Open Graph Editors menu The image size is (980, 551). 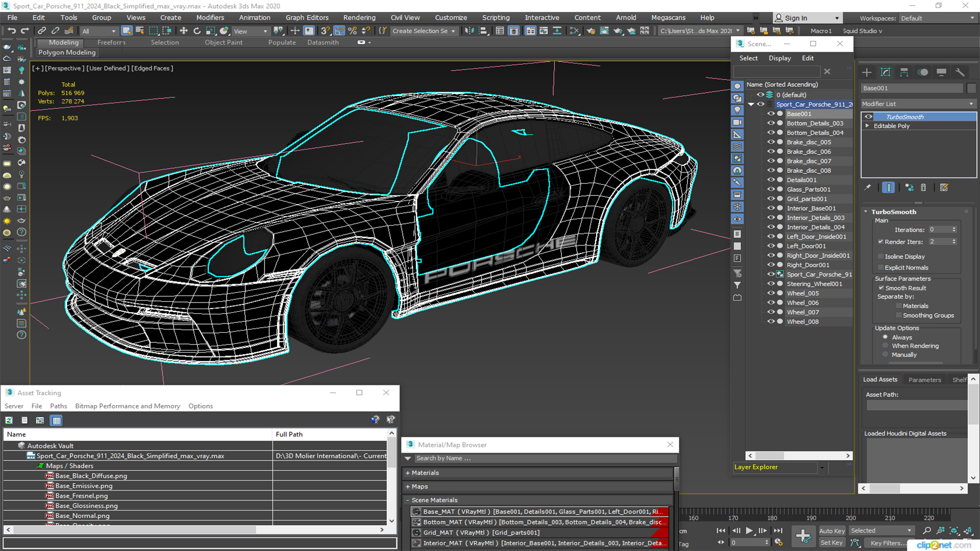point(307,17)
